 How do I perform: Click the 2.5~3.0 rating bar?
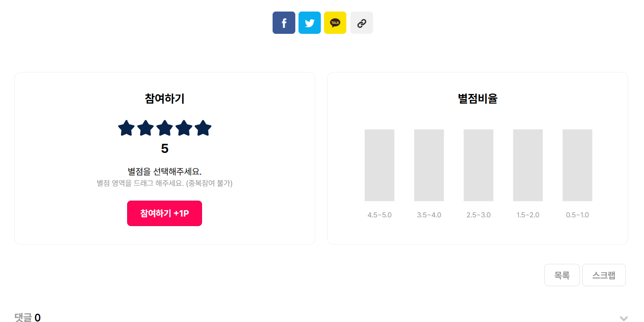click(x=478, y=165)
